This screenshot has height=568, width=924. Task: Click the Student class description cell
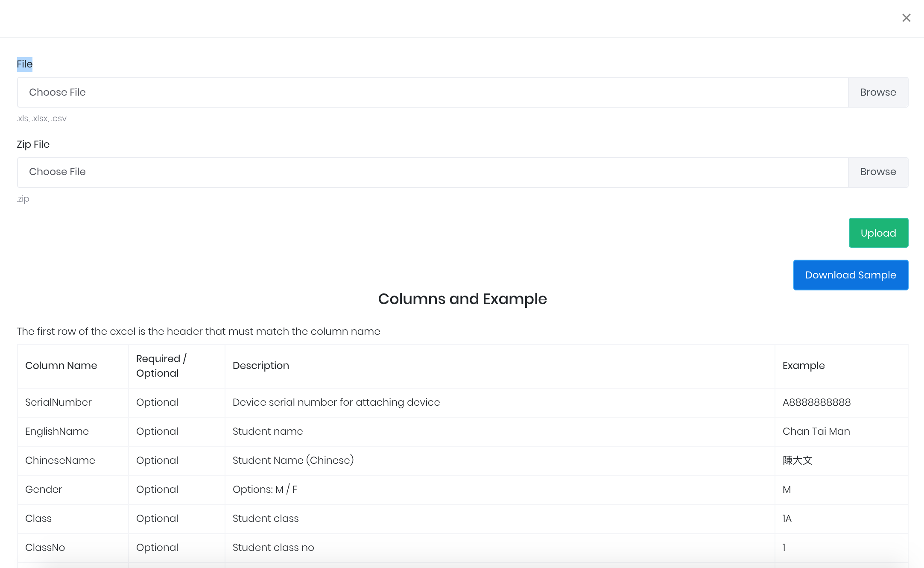(x=266, y=518)
